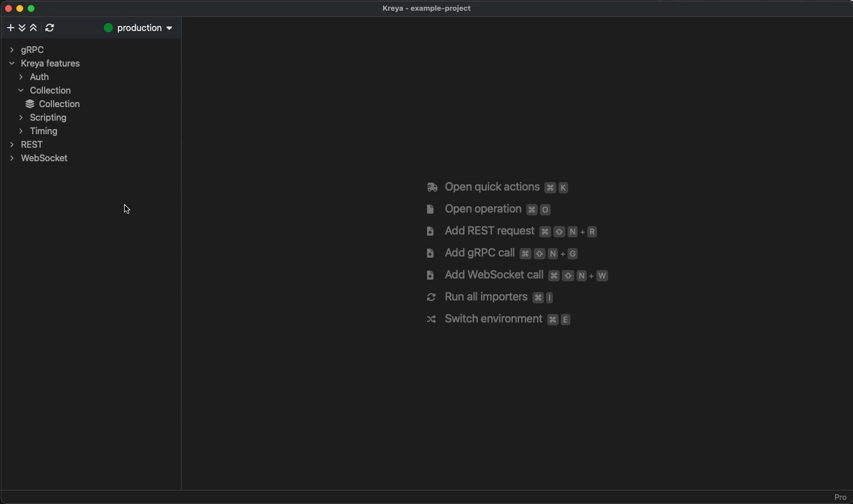The image size is (853, 504).
Task: Expand the Timing folder
Action: click(x=21, y=131)
